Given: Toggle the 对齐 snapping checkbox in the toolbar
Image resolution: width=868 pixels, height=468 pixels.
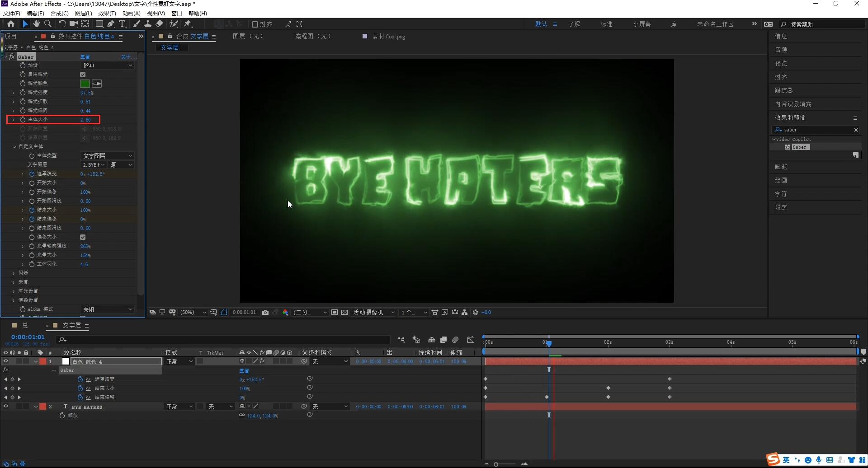Looking at the screenshot, I should (255, 24).
